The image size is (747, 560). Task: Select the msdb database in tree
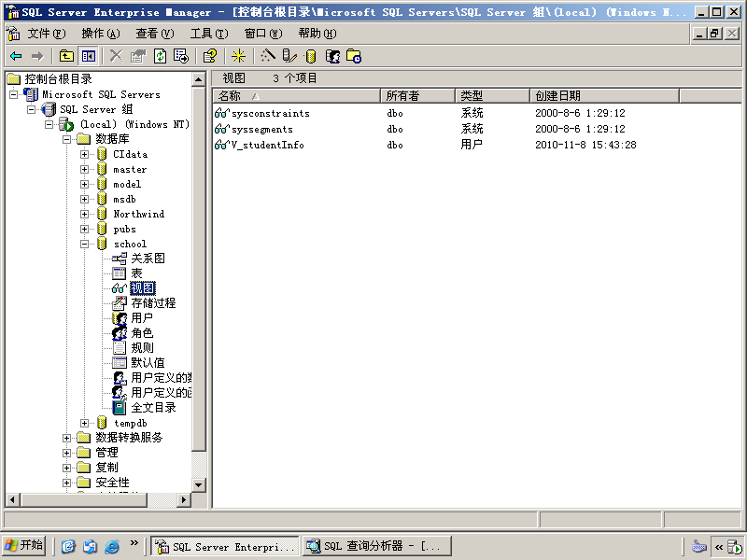[x=125, y=199]
